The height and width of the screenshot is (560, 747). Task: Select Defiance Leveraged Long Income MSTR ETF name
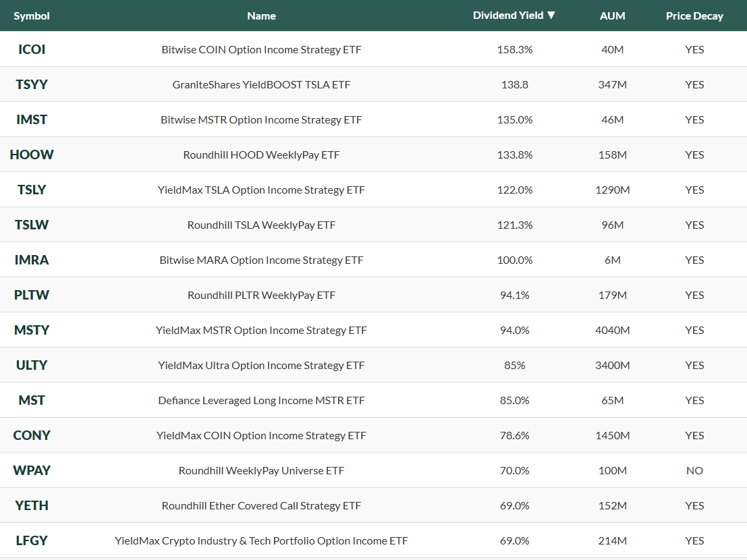(261, 401)
